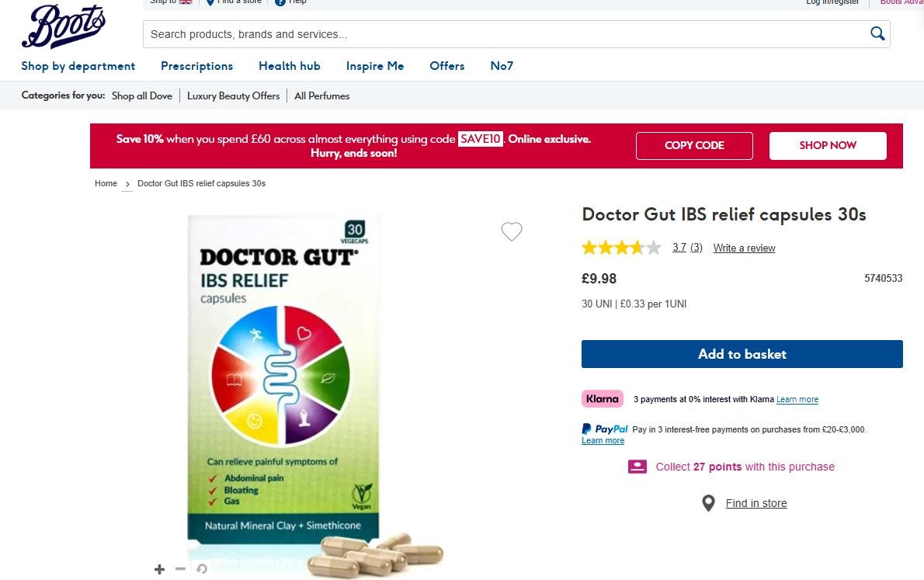
Task: Open the Shop by department menu
Action: point(78,66)
